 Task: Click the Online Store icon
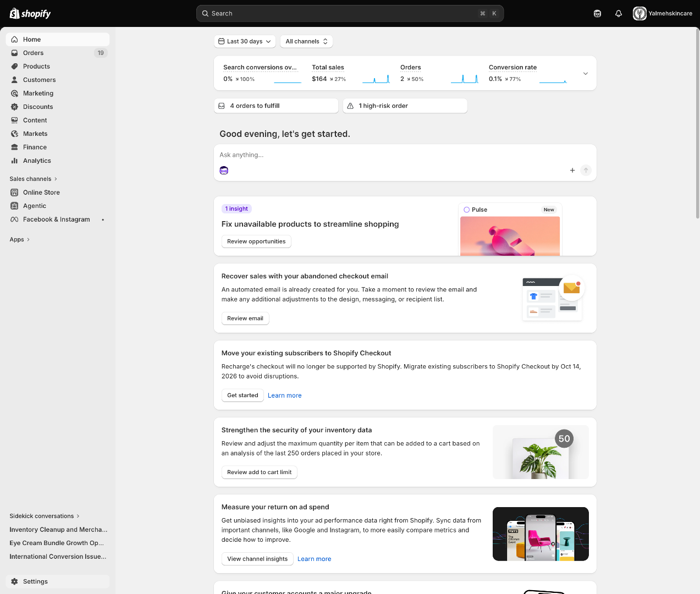point(15,193)
